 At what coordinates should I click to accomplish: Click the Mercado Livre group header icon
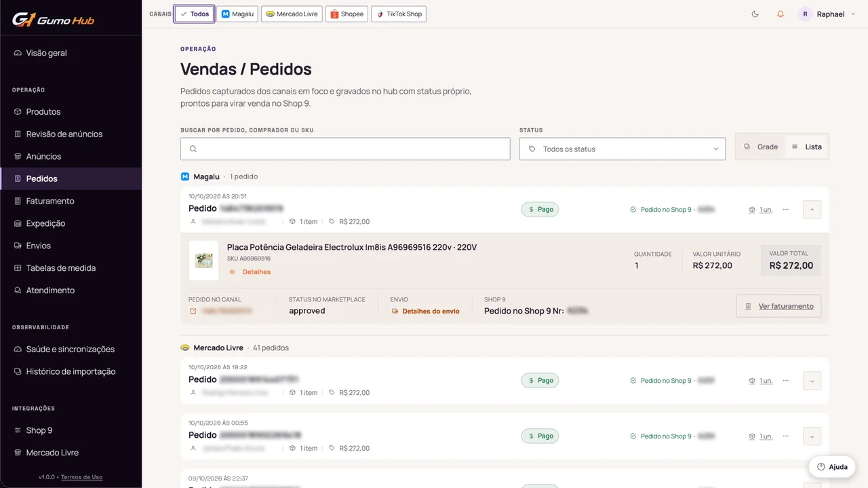184,348
